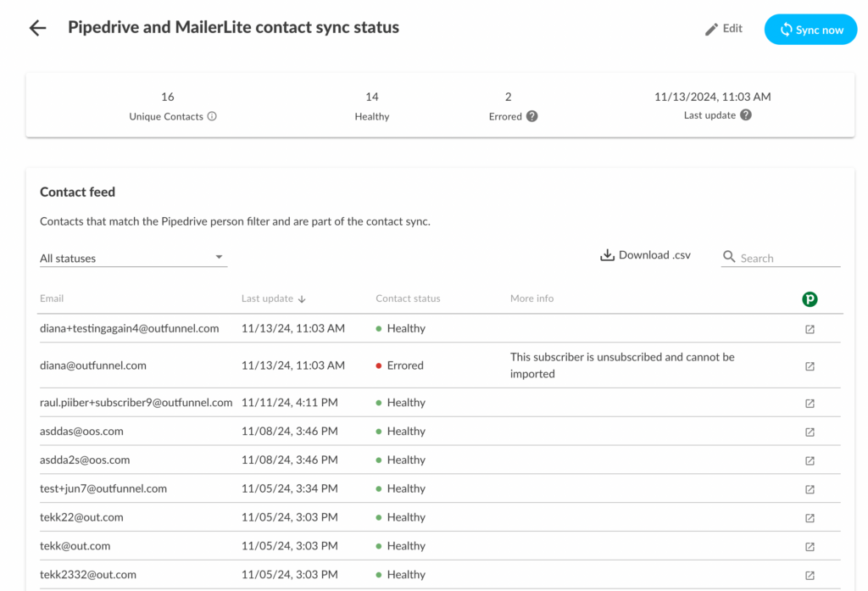Click the Pipedrive logo column icon
This screenshot has height=591, width=868.
click(810, 299)
